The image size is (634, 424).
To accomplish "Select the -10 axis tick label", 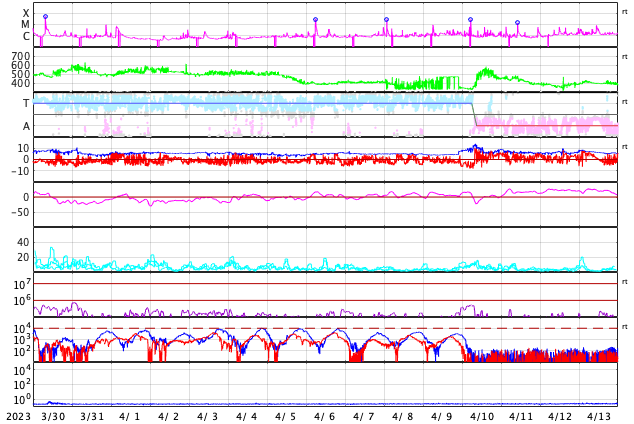I will click(x=20, y=171).
